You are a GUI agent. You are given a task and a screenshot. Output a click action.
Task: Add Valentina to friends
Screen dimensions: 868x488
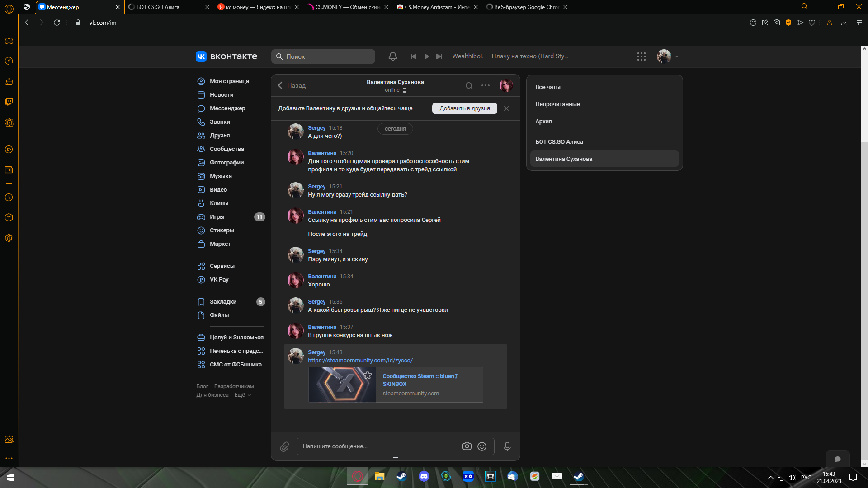(x=464, y=108)
